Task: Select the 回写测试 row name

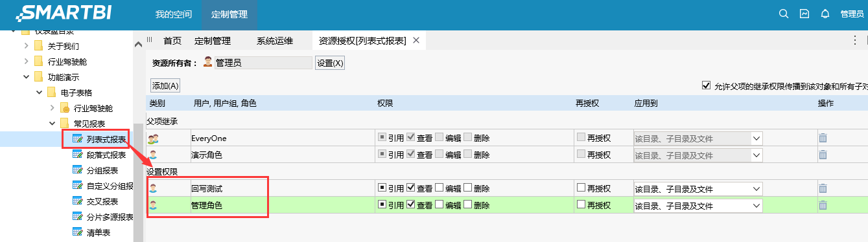Action: coord(207,189)
